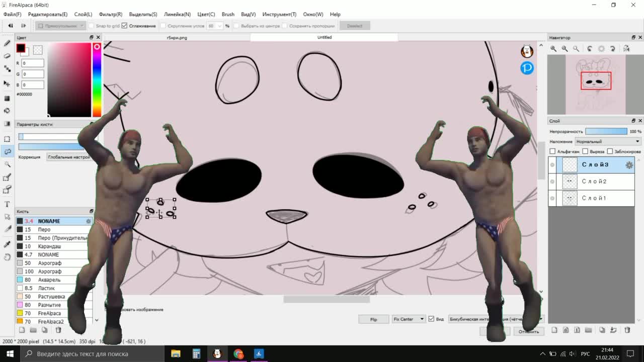
Task: Select Слой1 layer
Action: (x=591, y=198)
